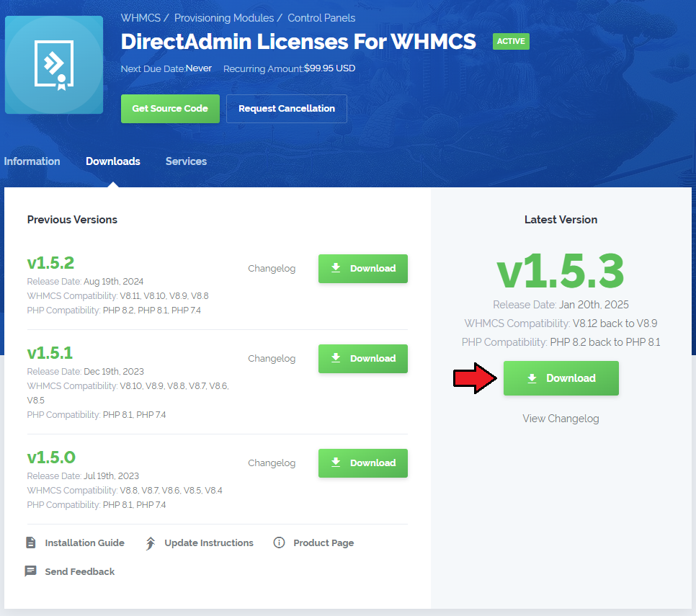The width and height of the screenshot is (696, 616).
Task: Download version v1.5.1
Action: point(362,359)
